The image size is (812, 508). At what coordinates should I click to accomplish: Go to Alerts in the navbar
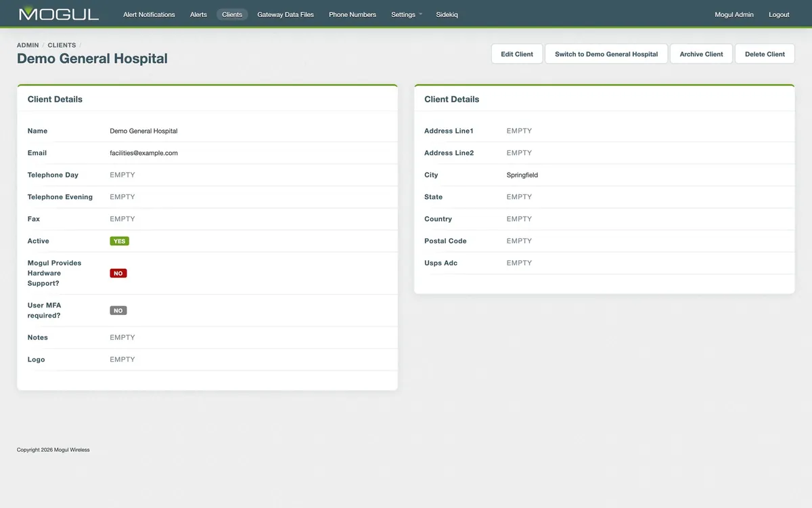(198, 14)
